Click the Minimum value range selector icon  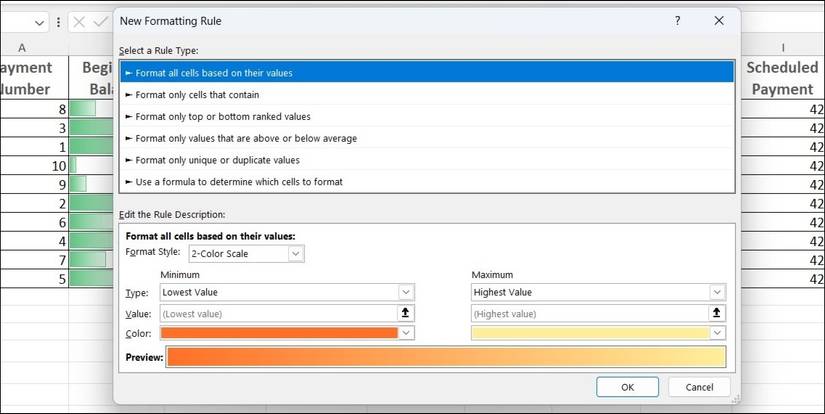(406, 312)
